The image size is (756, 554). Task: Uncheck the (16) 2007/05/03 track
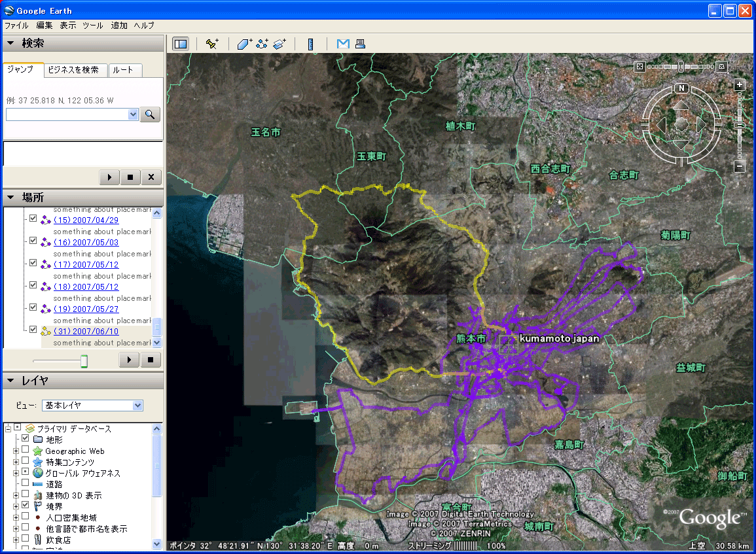pyautogui.click(x=33, y=241)
